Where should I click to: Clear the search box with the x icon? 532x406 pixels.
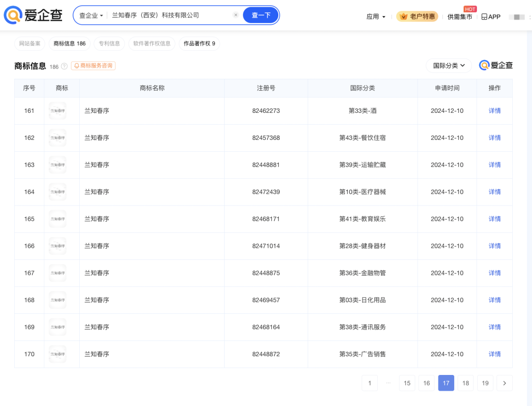click(236, 15)
